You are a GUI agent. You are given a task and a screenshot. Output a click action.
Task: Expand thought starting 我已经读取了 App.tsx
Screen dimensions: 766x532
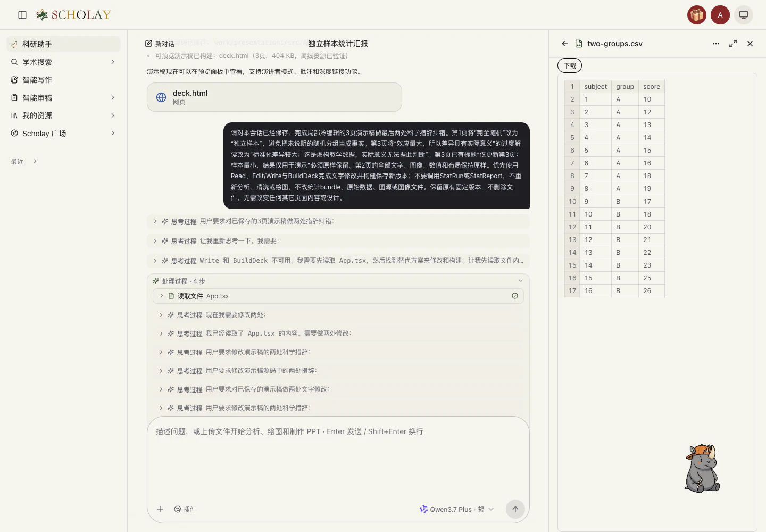[338, 334]
